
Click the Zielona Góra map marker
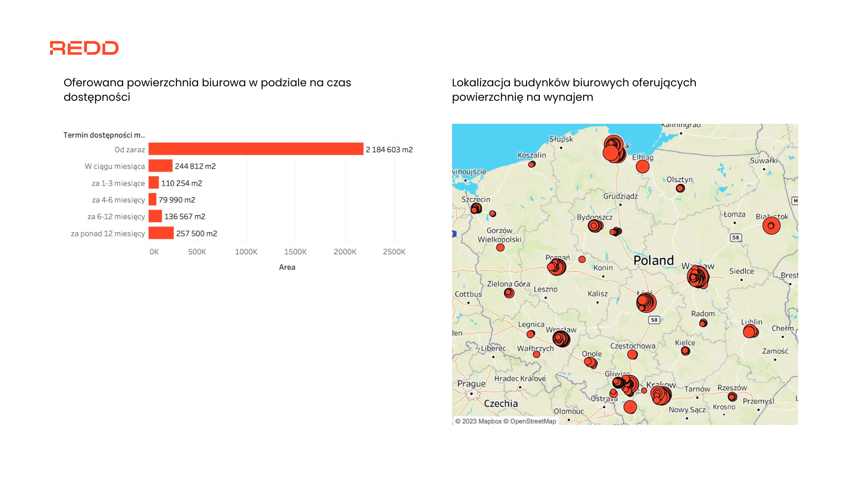coord(509,293)
